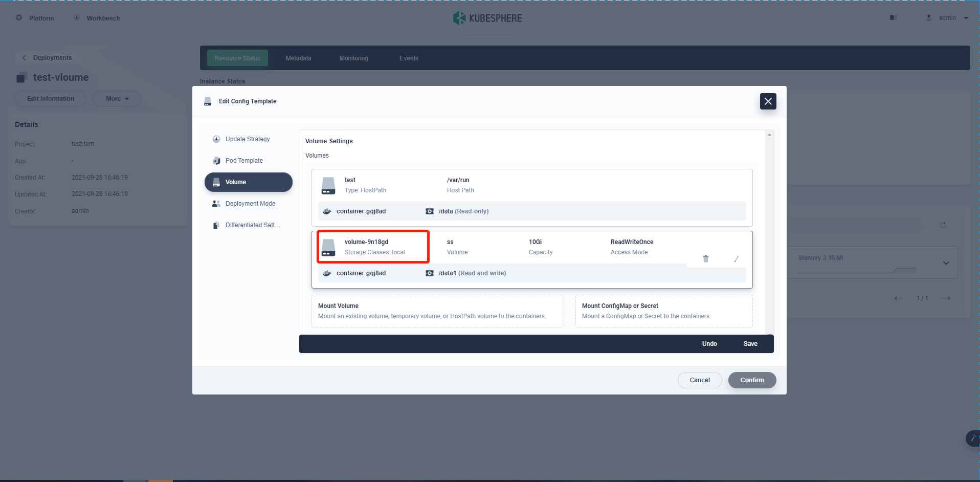The height and width of the screenshot is (482, 980).
Task: Click the Mount Volume option
Action: (437, 311)
